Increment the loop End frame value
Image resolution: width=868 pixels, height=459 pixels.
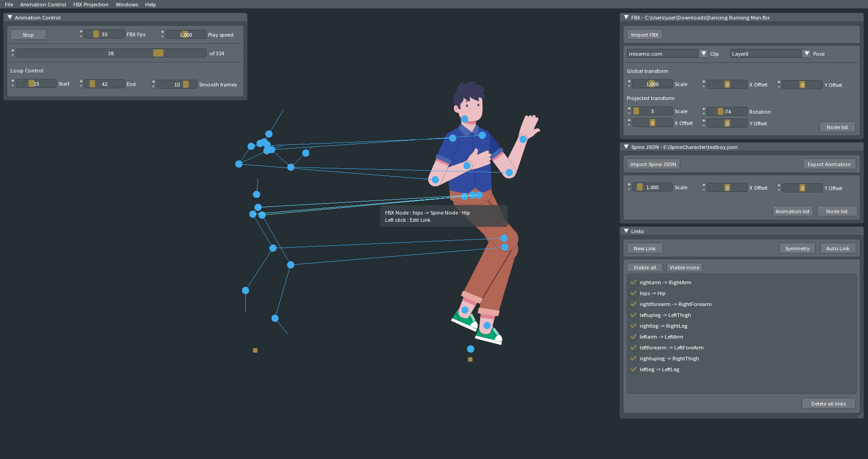81,81
